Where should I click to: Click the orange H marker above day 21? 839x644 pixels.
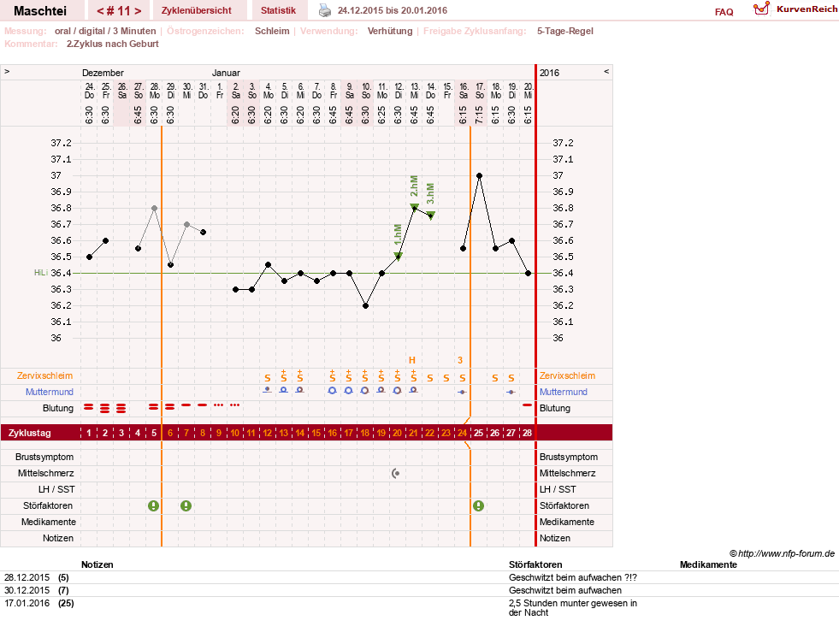click(x=412, y=361)
